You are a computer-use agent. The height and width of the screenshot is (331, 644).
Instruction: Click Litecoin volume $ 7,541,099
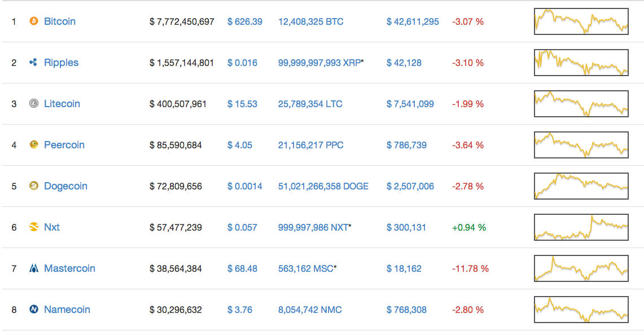410,104
